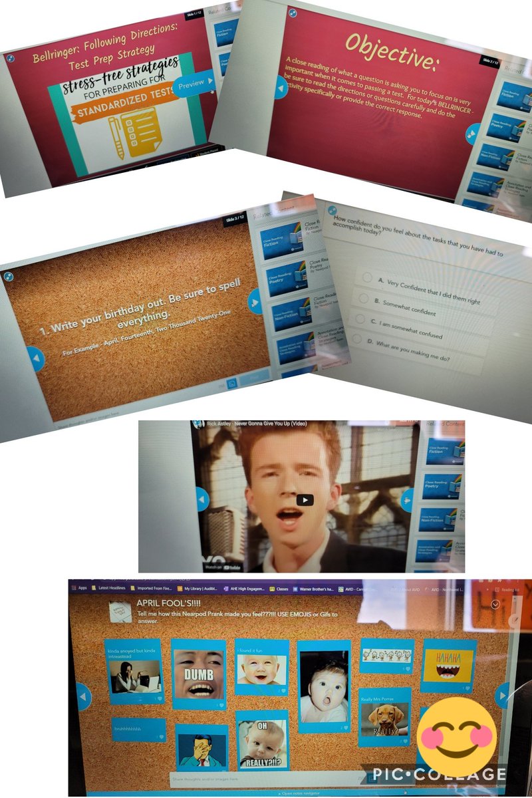532x798 pixels.
Task: Expand the Objective slide to fullscreen
Action: point(293,13)
